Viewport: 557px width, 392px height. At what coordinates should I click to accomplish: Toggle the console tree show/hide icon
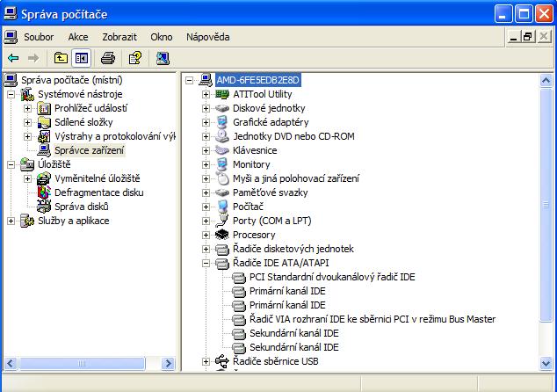pyautogui.click(x=81, y=58)
